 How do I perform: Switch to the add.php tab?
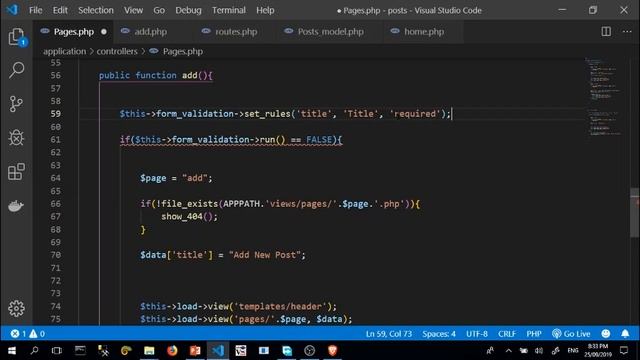tap(150, 31)
